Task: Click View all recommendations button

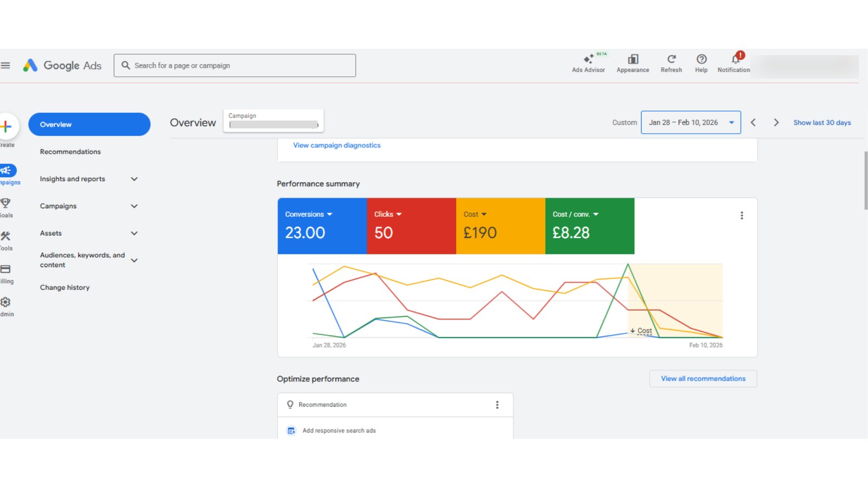Action: point(703,378)
